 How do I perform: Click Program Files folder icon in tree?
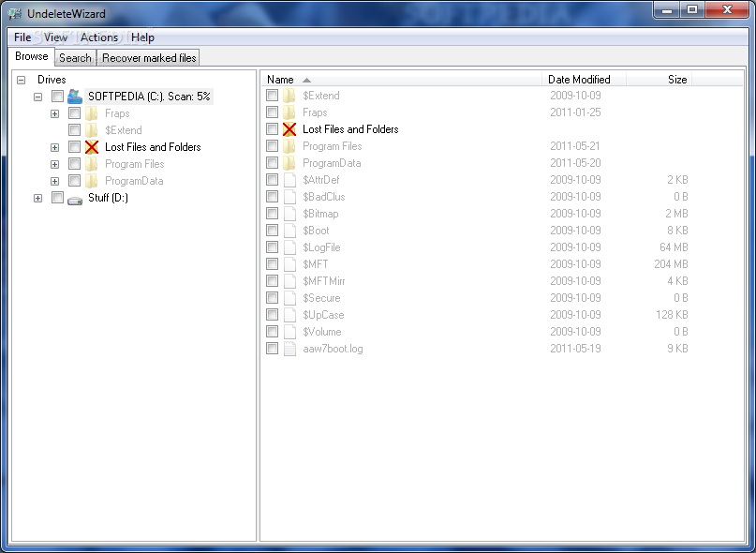pos(91,164)
